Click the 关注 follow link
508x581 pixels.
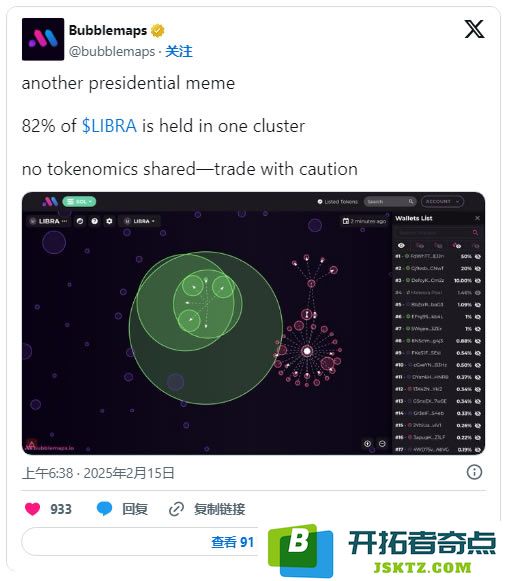point(179,52)
